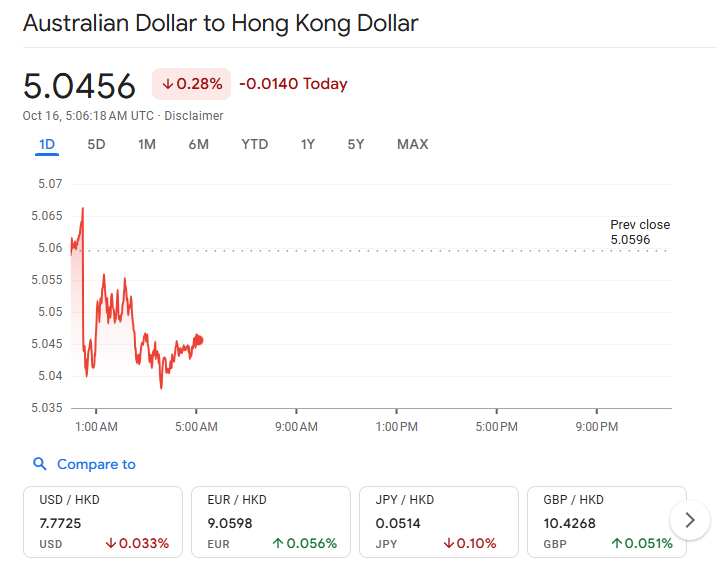The height and width of the screenshot is (572, 717).
Task: Click the Compare to search icon
Action: pyautogui.click(x=40, y=464)
